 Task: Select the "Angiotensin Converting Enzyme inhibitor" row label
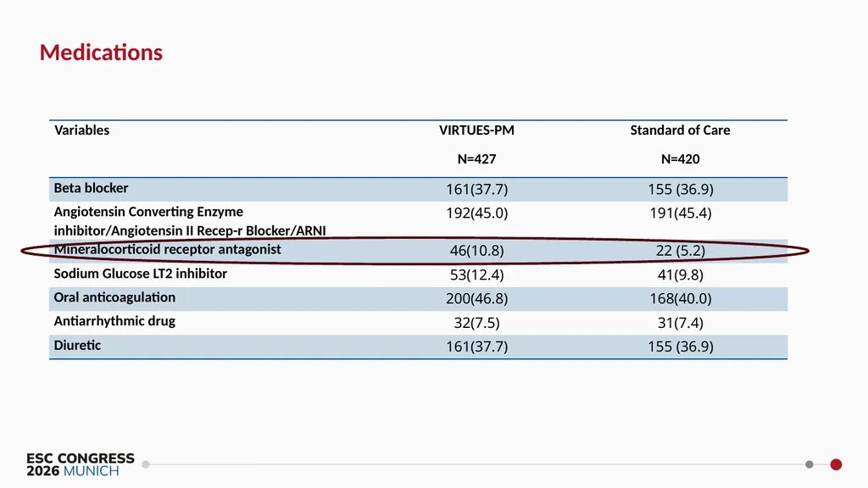pyautogui.click(x=190, y=221)
